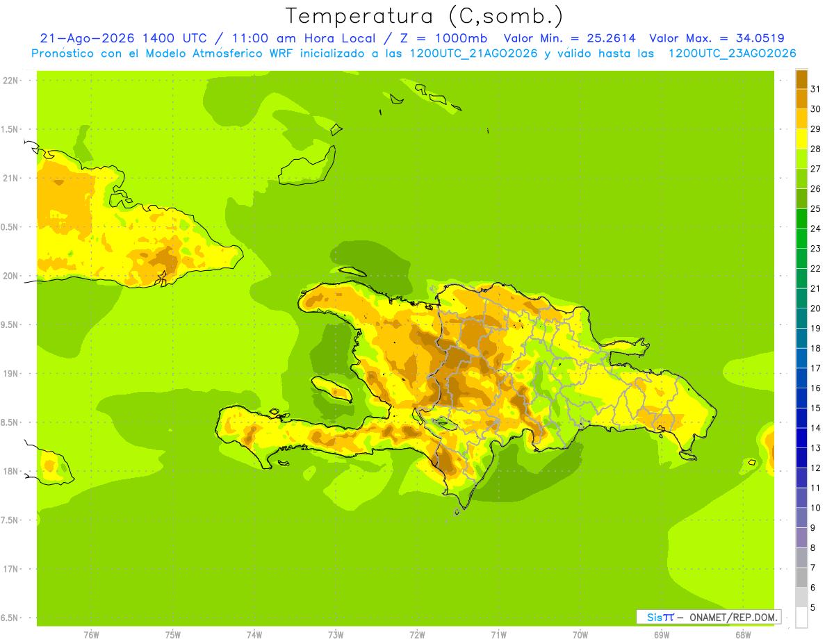Select the legend swatch between 5 and 6
The height and width of the screenshot is (644, 834).
pyautogui.click(x=801, y=597)
